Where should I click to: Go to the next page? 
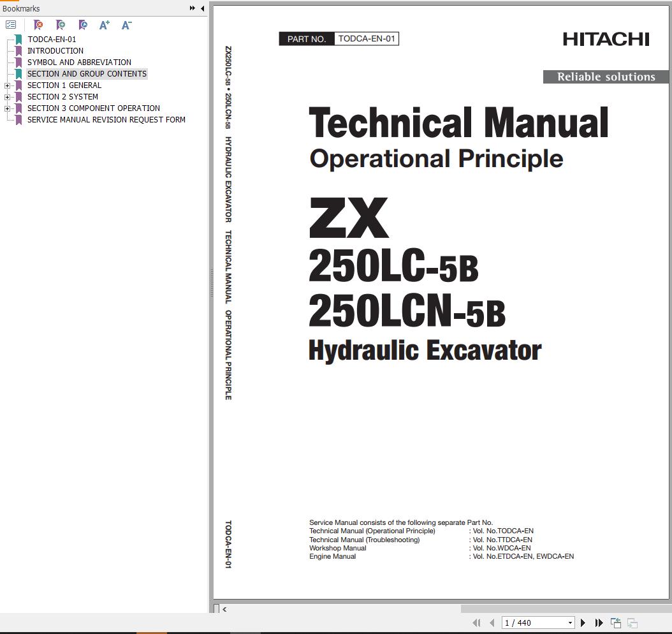pyautogui.click(x=583, y=623)
